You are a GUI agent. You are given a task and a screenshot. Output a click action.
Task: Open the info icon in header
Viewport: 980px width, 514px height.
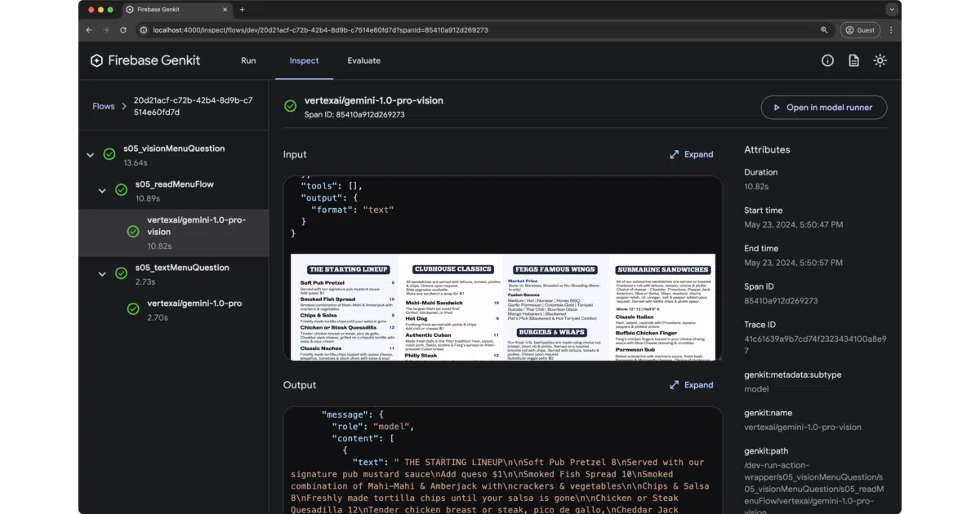click(x=827, y=60)
